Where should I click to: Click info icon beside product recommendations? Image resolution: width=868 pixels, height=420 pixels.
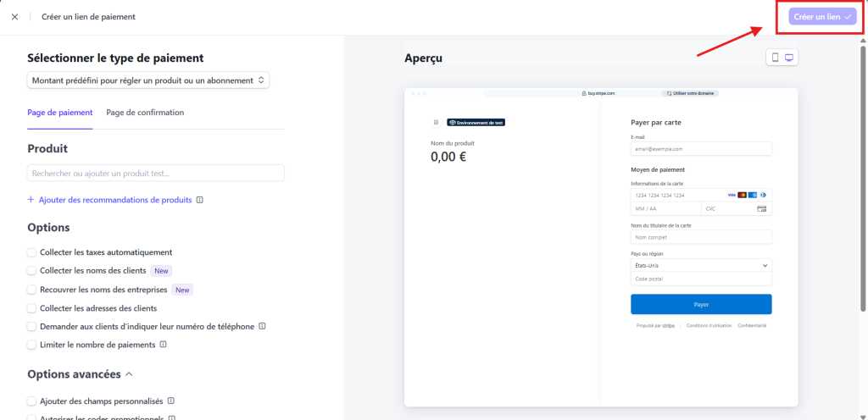click(x=200, y=201)
